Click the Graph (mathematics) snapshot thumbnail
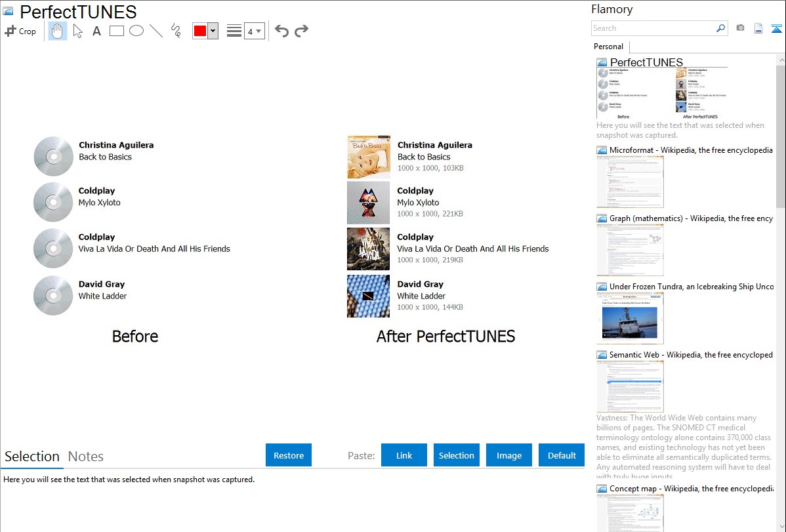Image resolution: width=786 pixels, height=532 pixels. (x=630, y=250)
